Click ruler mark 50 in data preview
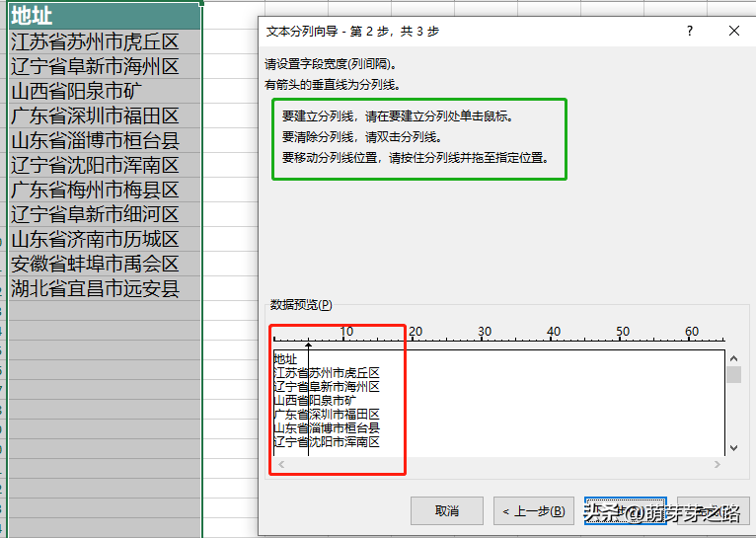 point(623,332)
